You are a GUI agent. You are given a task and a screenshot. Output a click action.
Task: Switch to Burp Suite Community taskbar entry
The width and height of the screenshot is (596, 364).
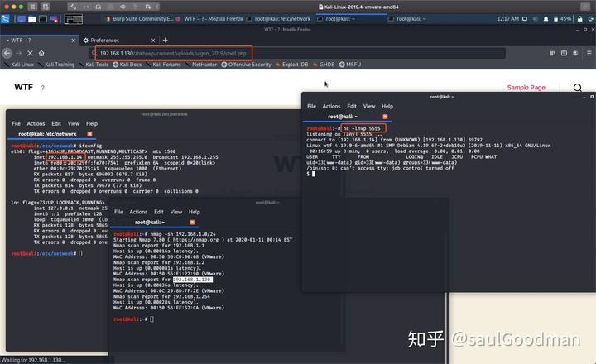pos(139,19)
